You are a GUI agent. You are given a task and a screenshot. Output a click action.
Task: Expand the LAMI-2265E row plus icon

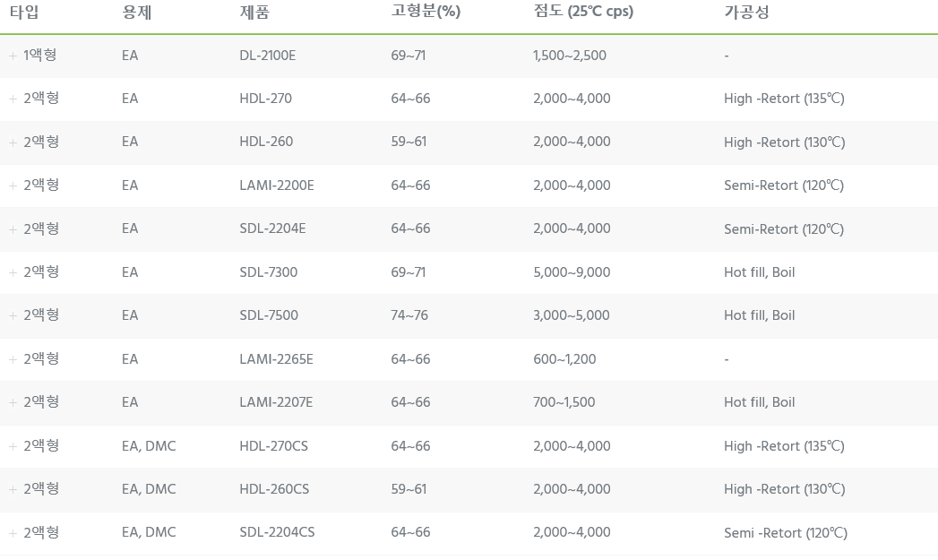point(13,359)
